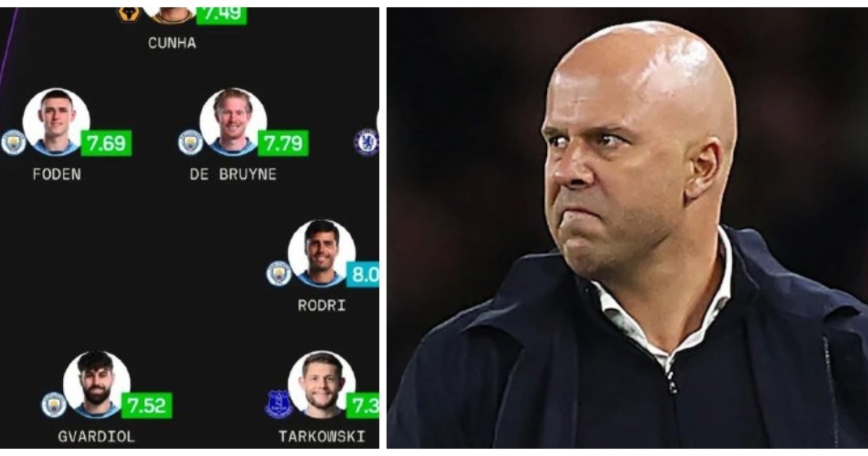
Task: Click the DE BRUYNE name label
Action: pyautogui.click(x=233, y=174)
